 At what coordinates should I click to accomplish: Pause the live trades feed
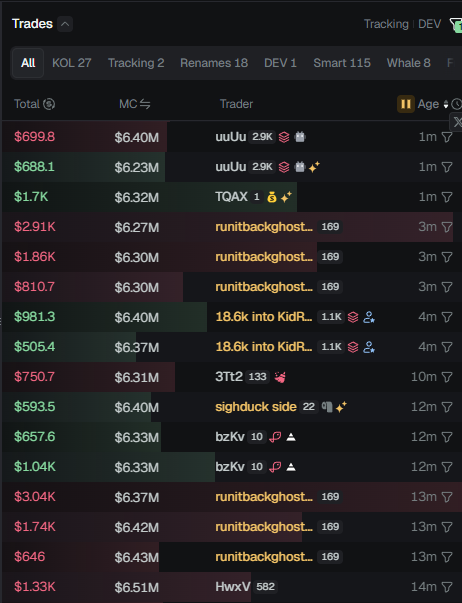(x=405, y=104)
